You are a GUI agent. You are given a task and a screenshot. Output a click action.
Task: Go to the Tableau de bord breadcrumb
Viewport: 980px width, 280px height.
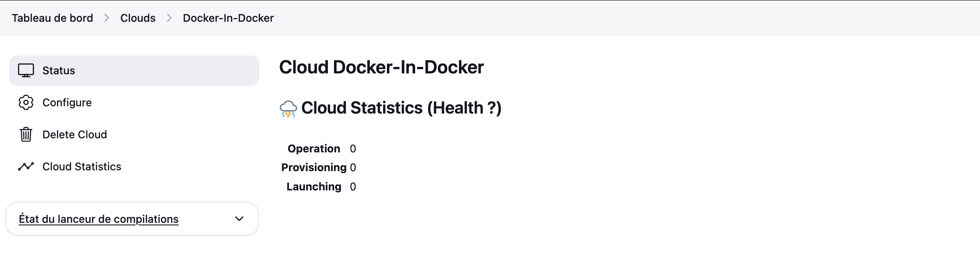(52, 18)
